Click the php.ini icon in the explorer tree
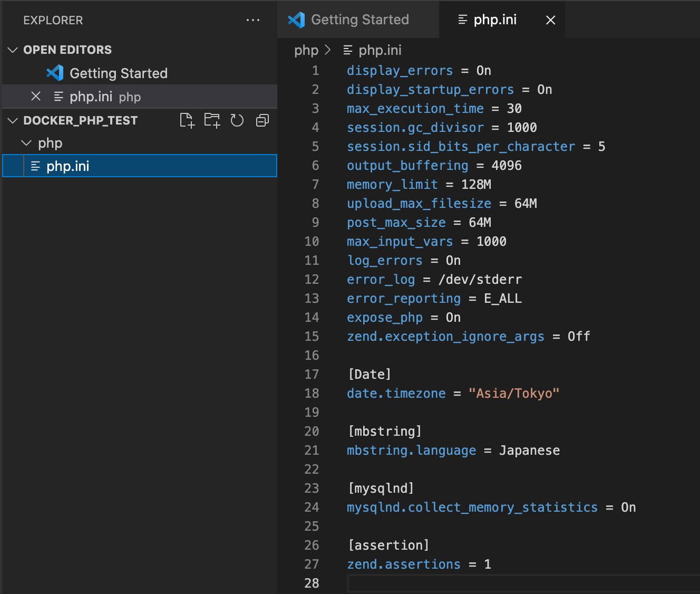This screenshot has width=700, height=594. pos(34,166)
